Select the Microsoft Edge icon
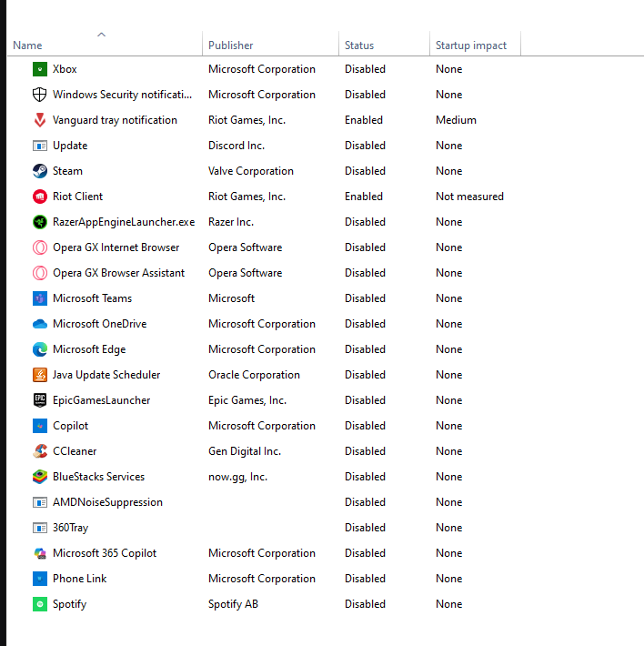The width and height of the screenshot is (644, 646). [39, 349]
